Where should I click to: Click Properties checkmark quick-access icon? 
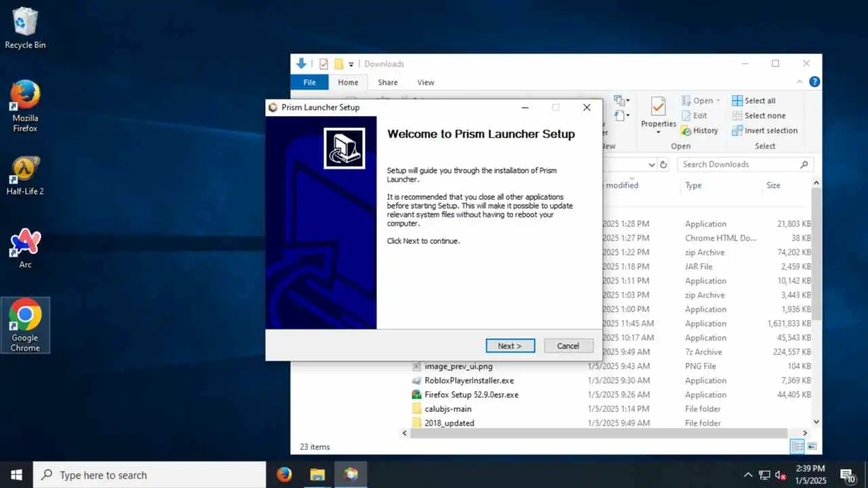(323, 64)
